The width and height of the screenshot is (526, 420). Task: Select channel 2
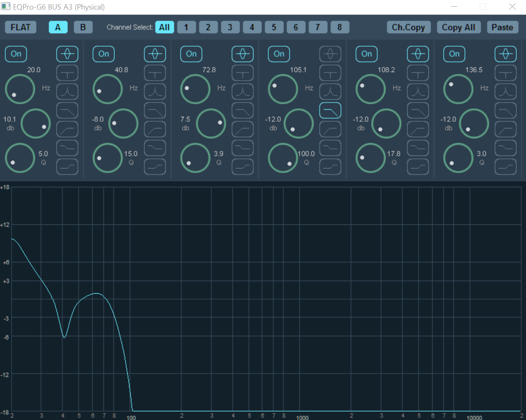[208, 27]
